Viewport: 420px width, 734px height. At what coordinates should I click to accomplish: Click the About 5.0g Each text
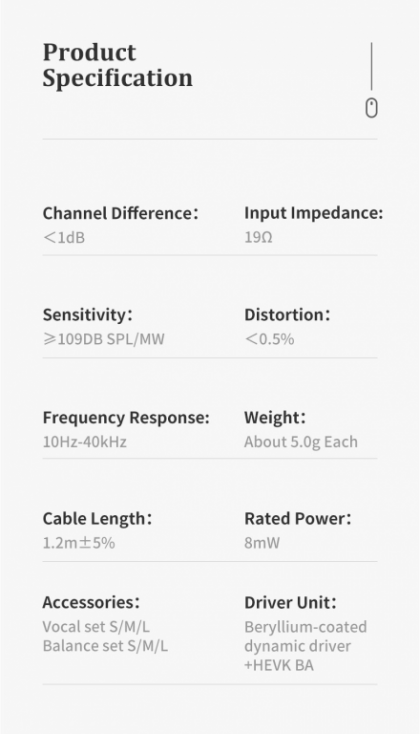pos(301,442)
